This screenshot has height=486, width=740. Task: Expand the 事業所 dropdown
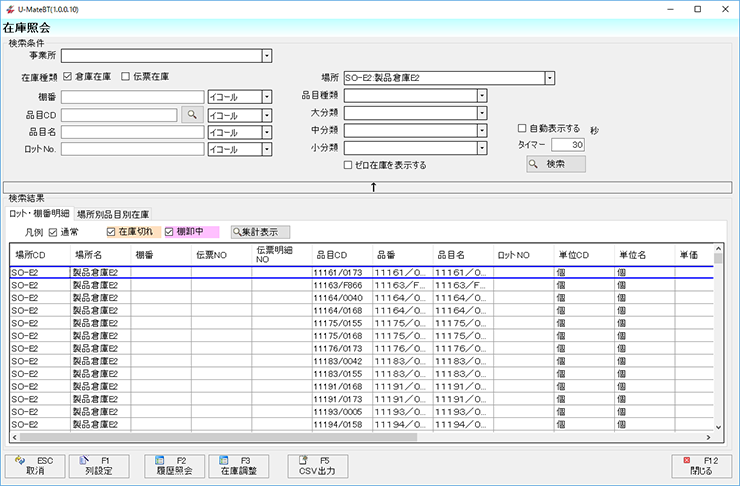(267, 56)
